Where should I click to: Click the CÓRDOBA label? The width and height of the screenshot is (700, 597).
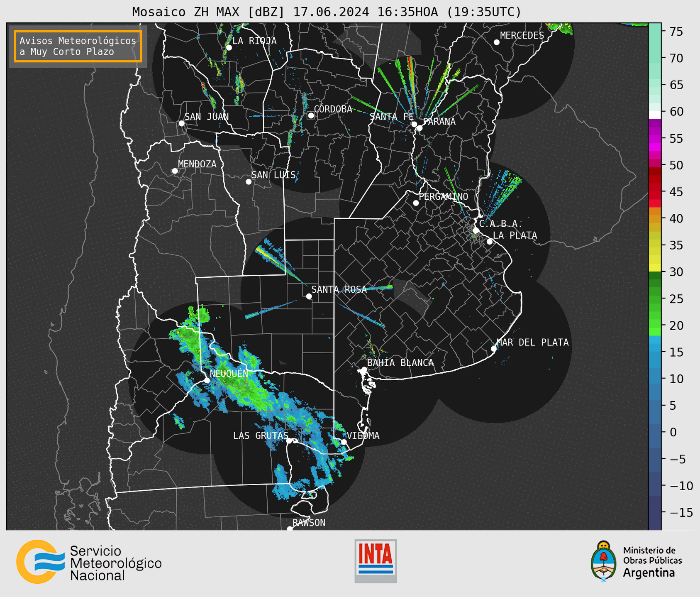(x=333, y=109)
